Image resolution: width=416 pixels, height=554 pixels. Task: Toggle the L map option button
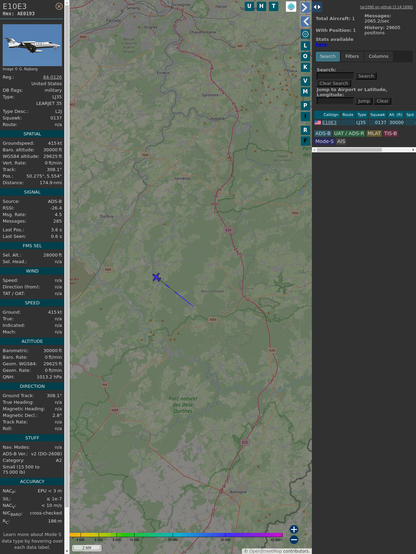305,46
